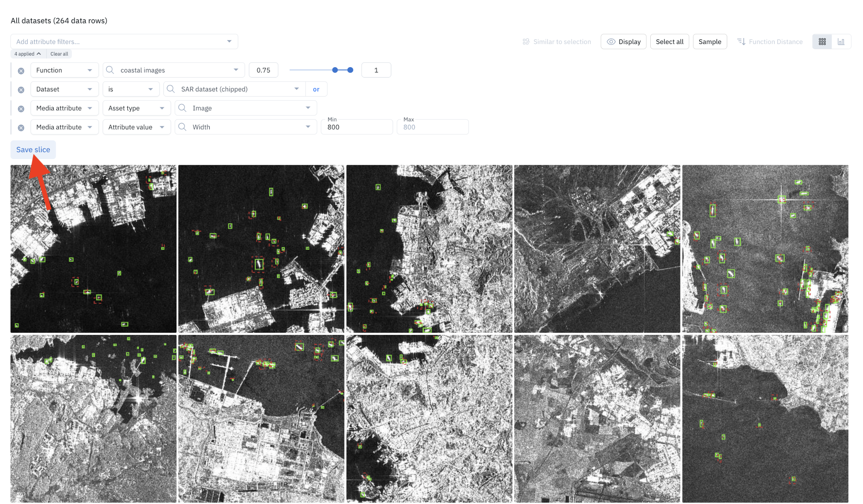Image resolution: width=863 pixels, height=504 pixels.
Task: Click the Similar to selection icon
Action: tap(526, 42)
